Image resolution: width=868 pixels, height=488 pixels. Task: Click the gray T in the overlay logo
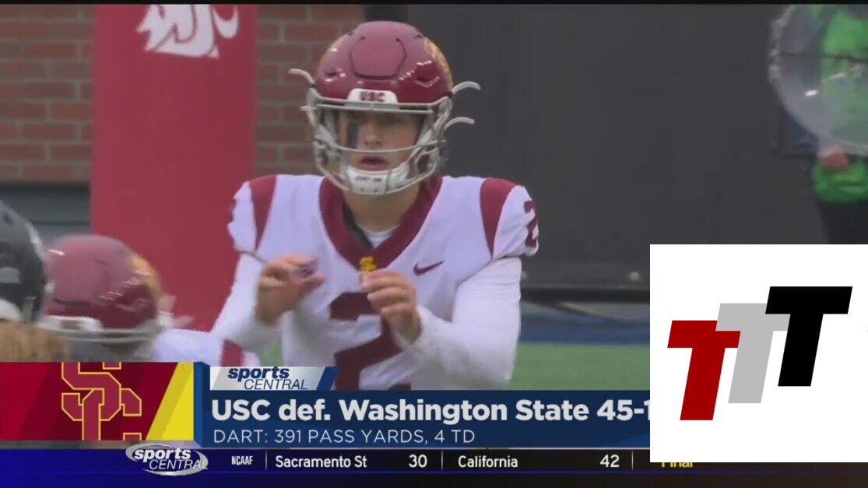pos(750,353)
